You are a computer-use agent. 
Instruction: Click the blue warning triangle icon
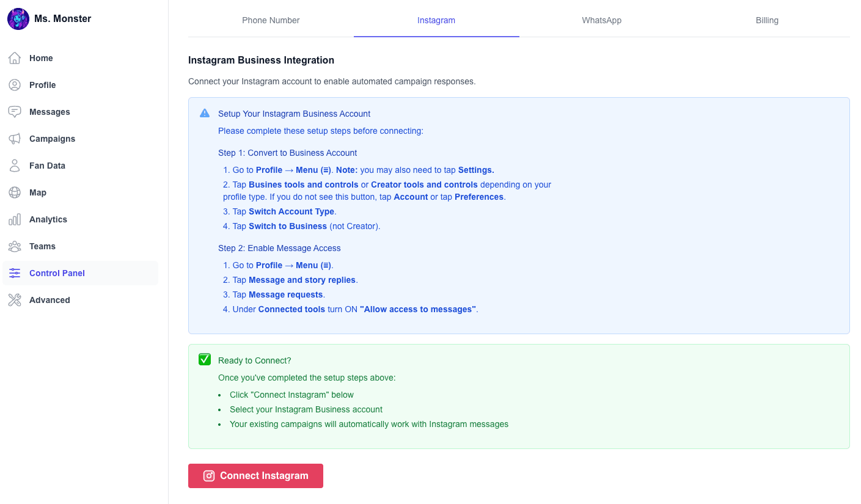point(204,112)
